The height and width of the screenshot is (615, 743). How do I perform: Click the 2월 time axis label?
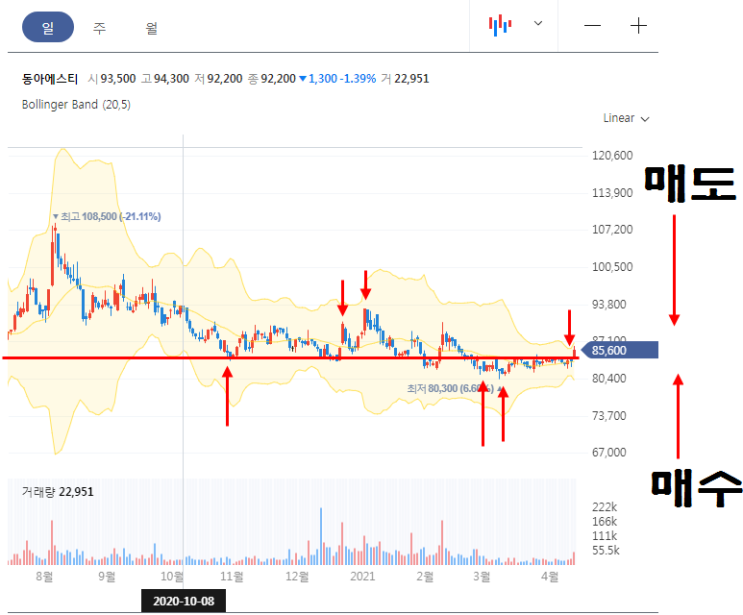click(x=425, y=576)
